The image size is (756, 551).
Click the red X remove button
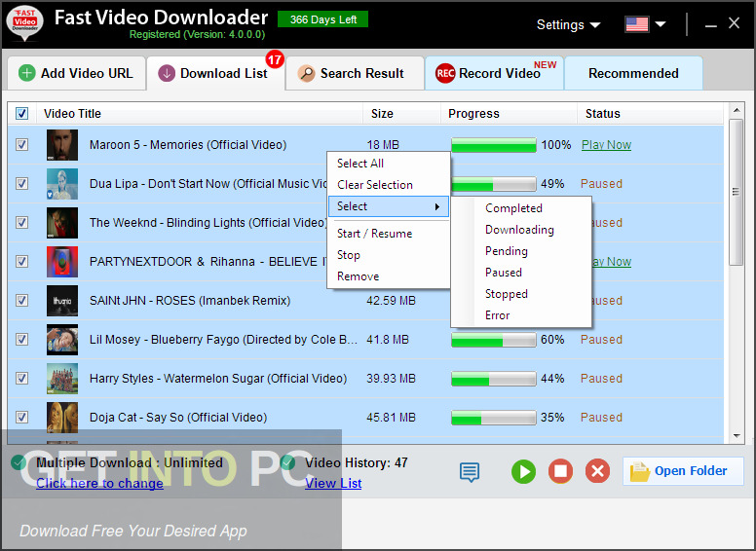(597, 471)
